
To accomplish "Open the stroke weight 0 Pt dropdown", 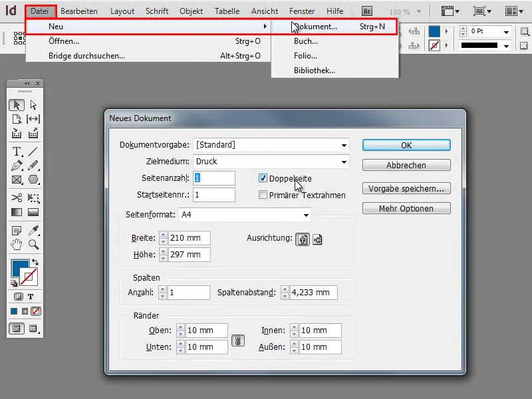I will tap(506, 32).
